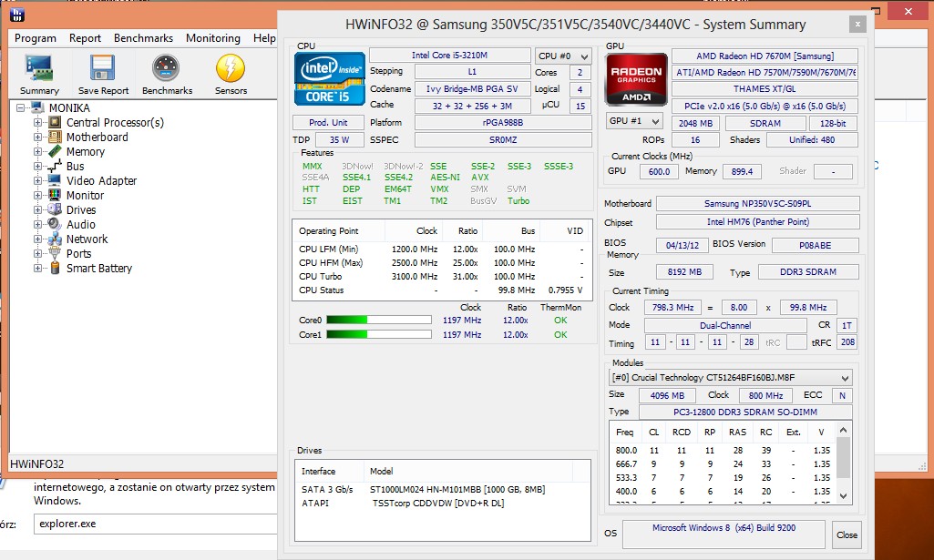Screen dimensions: 934x560
Task: Open the Help menu
Action: [264, 38]
